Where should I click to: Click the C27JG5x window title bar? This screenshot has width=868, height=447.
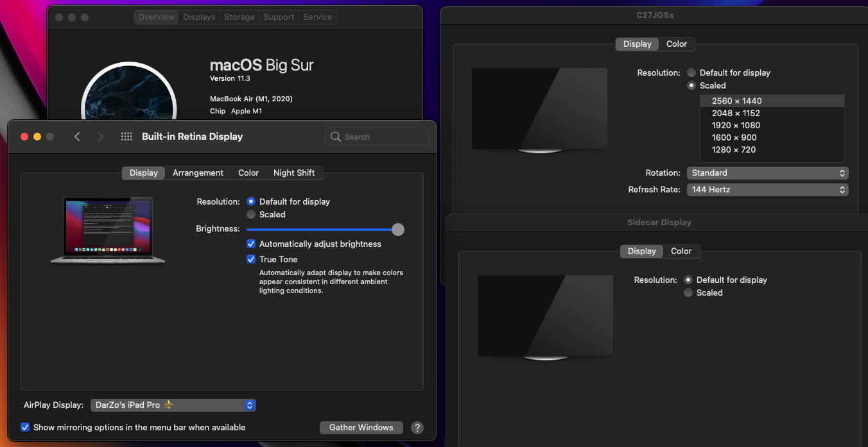click(x=654, y=15)
